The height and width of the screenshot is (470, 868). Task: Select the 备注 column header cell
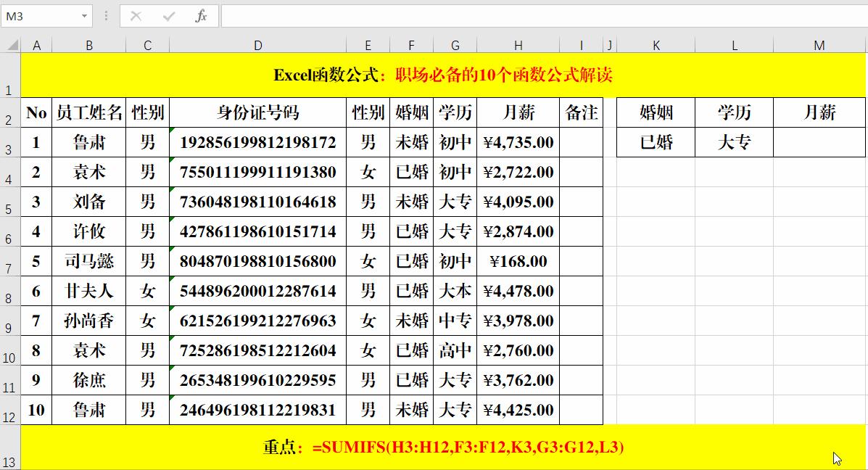coord(582,111)
